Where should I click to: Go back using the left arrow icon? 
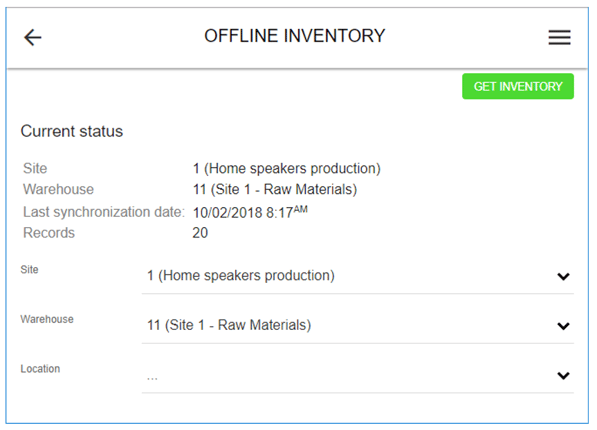point(33,37)
